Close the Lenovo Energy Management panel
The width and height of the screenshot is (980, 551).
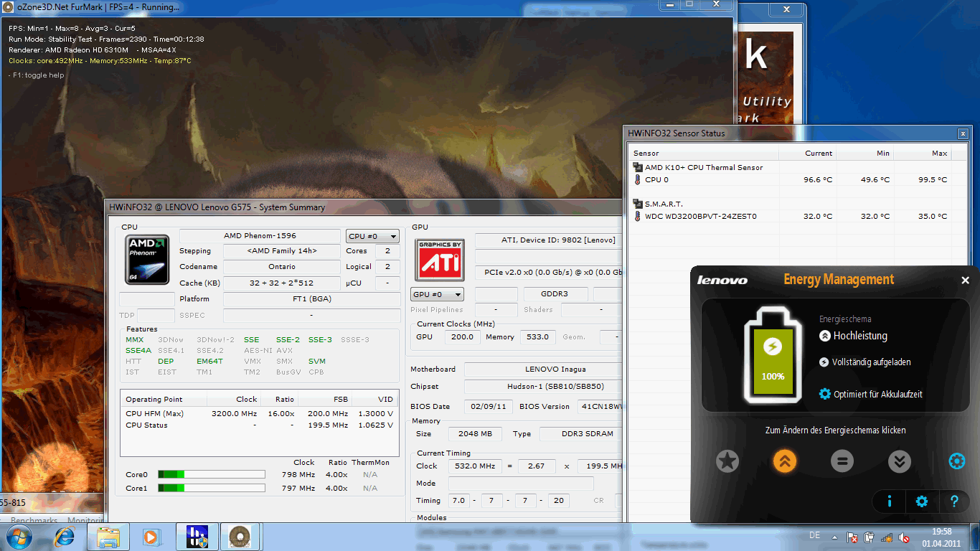(x=965, y=281)
